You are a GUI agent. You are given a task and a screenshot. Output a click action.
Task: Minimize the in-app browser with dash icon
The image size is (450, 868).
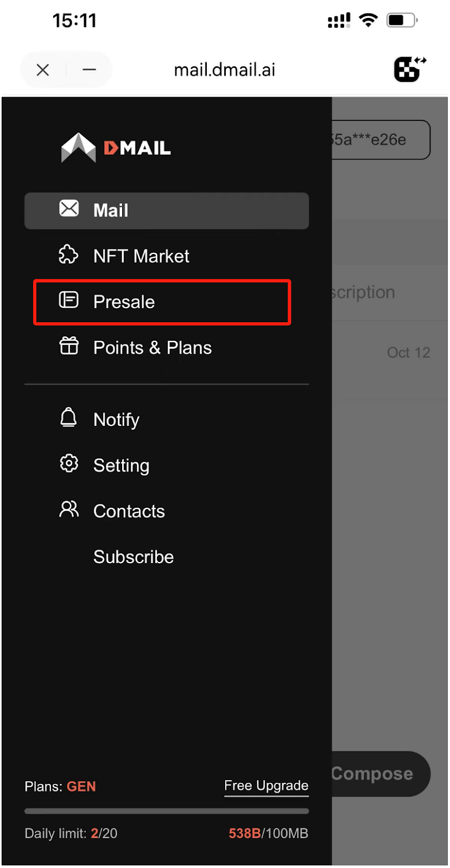coord(90,69)
